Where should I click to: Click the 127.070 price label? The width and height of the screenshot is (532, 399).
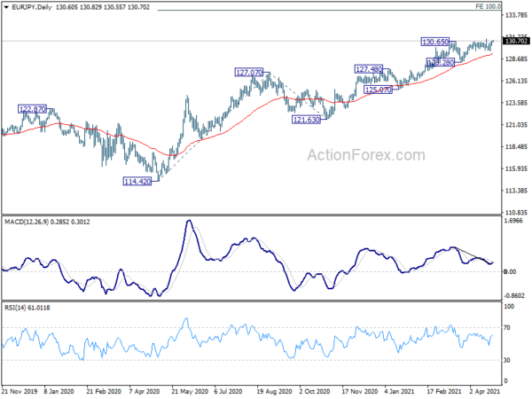click(249, 73)
